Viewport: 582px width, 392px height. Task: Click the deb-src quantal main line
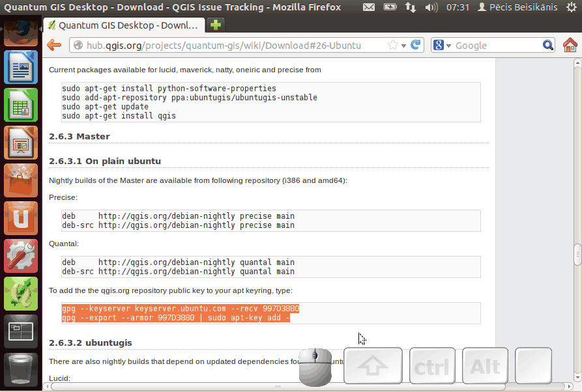178,272
